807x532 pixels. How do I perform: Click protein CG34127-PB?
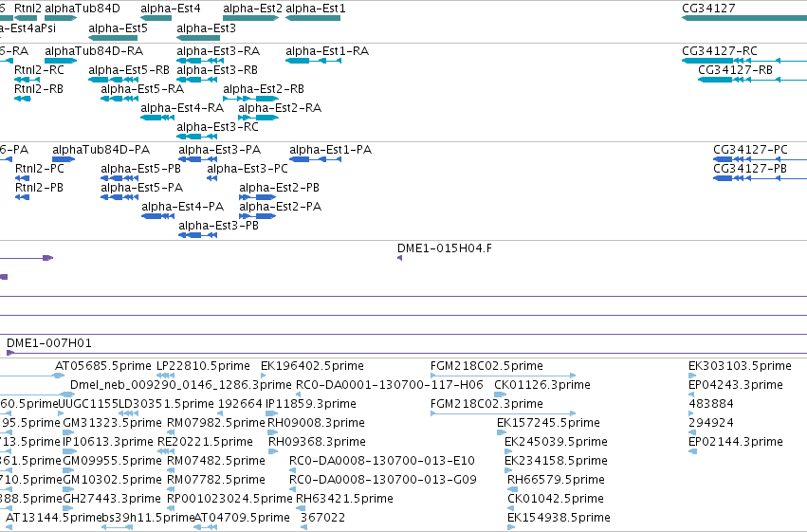tap(750, 169)
